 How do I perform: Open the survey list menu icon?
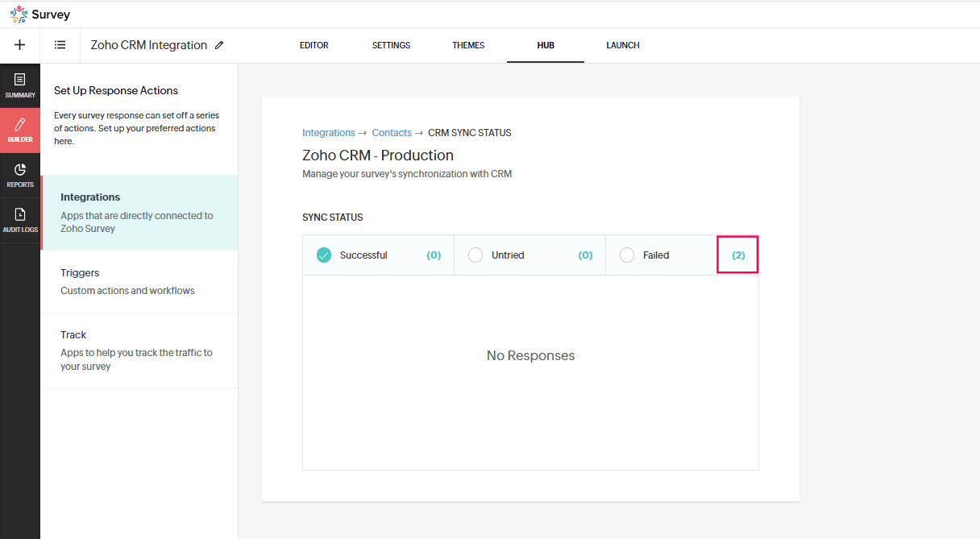(x=60, y=45)
